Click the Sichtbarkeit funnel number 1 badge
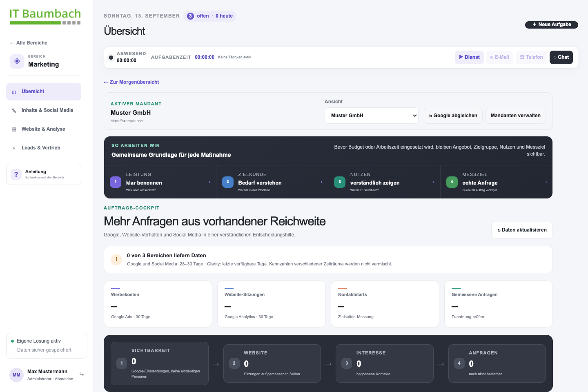The width and height of the screenshot is (588, 392). tap(122, 363)
